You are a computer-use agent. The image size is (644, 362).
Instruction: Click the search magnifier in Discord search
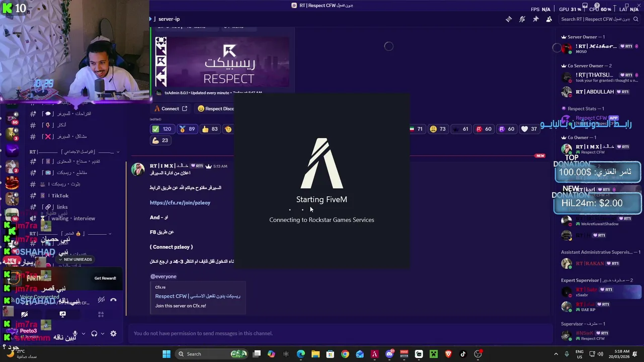click(635, 19)
